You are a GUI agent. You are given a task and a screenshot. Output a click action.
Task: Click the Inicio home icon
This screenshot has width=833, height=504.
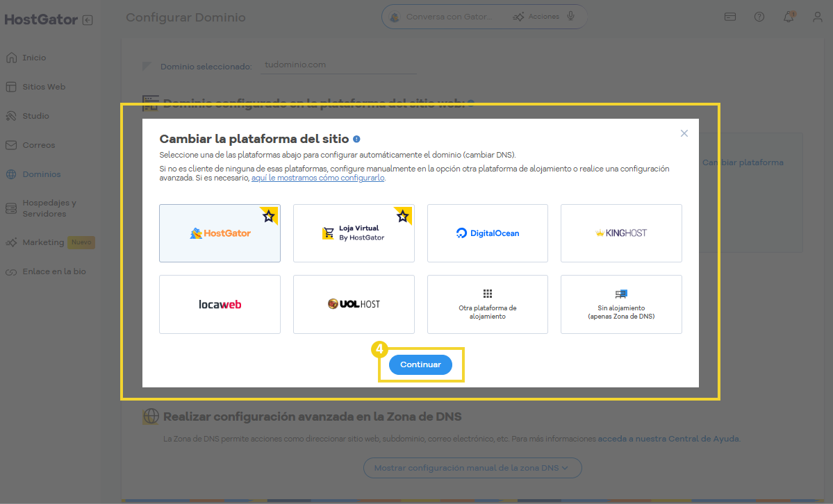point(11,58)
